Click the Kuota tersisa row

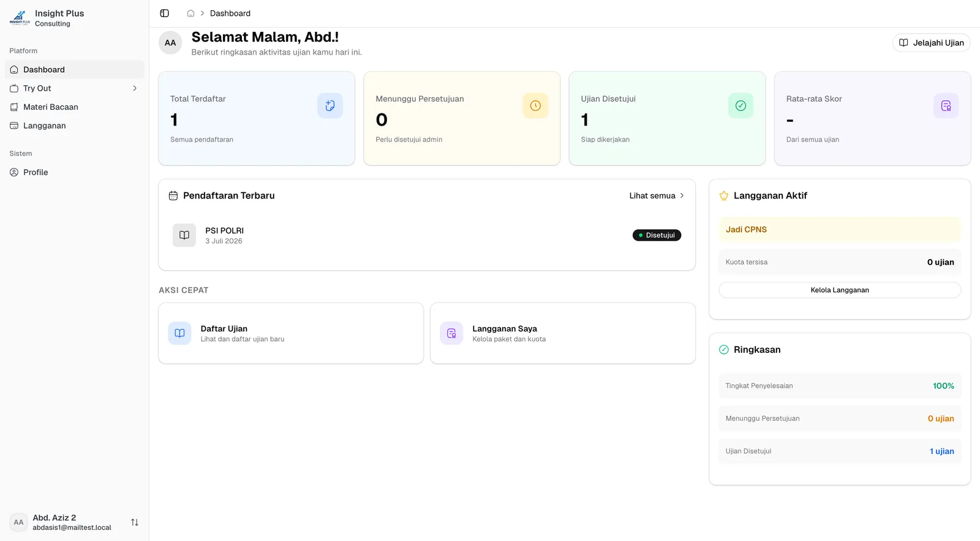pyautogui.click(x=840, y=262)
